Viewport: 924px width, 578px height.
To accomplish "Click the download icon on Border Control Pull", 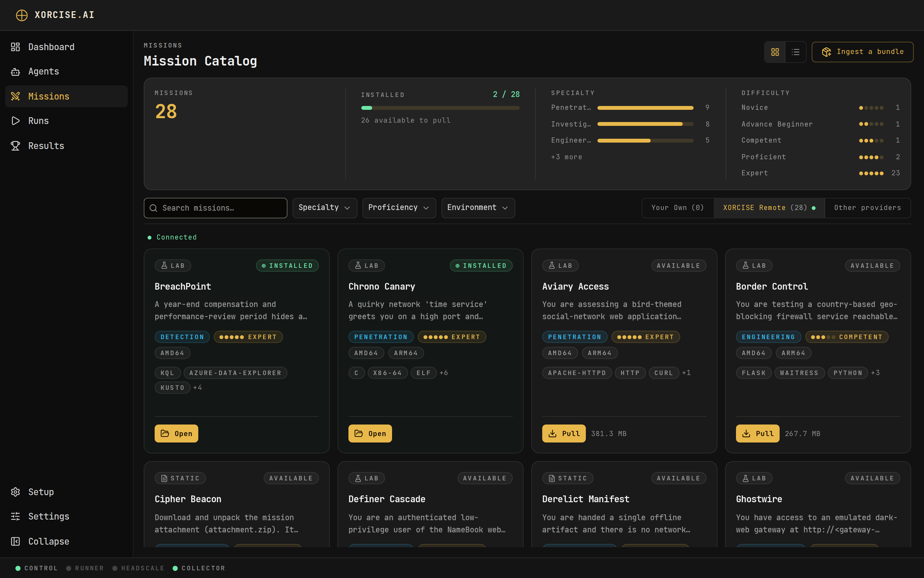I will (746, 433).
